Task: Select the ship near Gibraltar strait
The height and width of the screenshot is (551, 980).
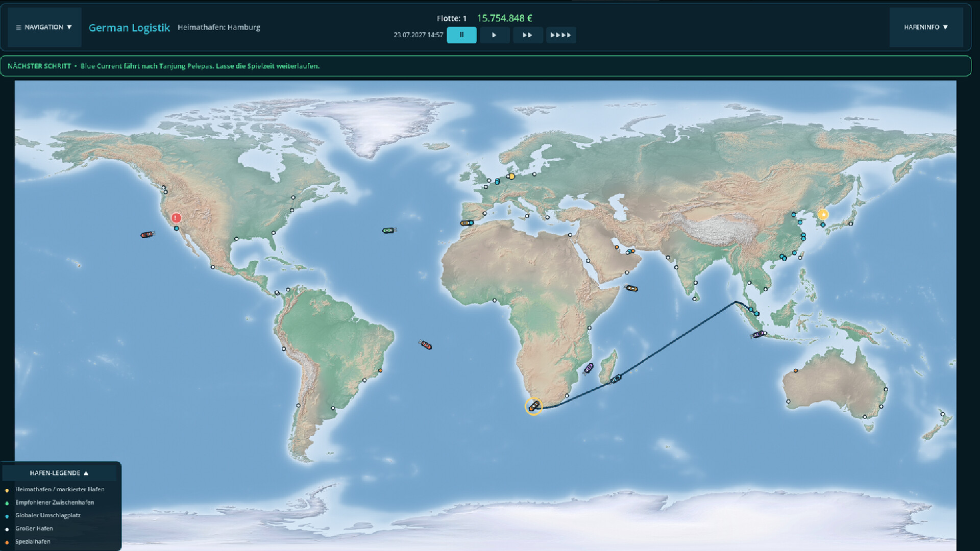Action: click(x=467, y=223)
